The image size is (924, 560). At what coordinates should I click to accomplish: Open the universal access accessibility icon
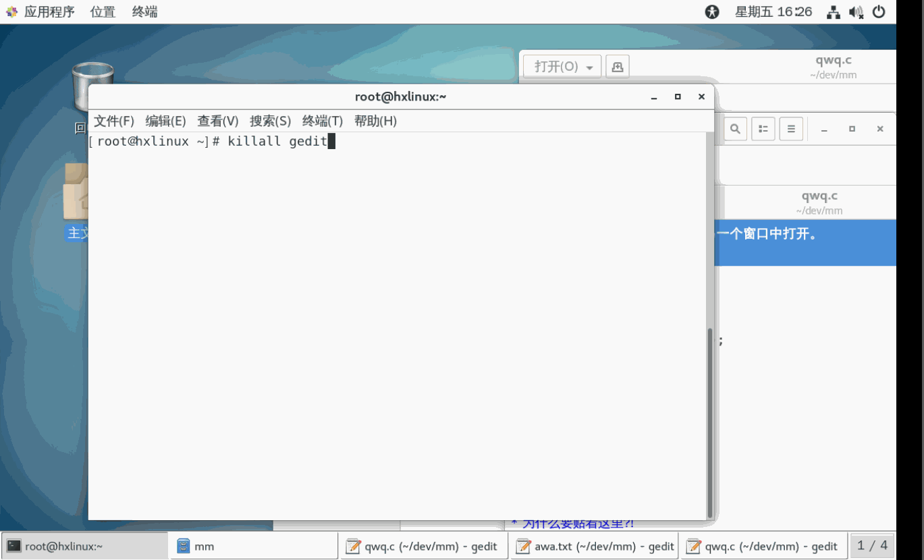(712, 11)
